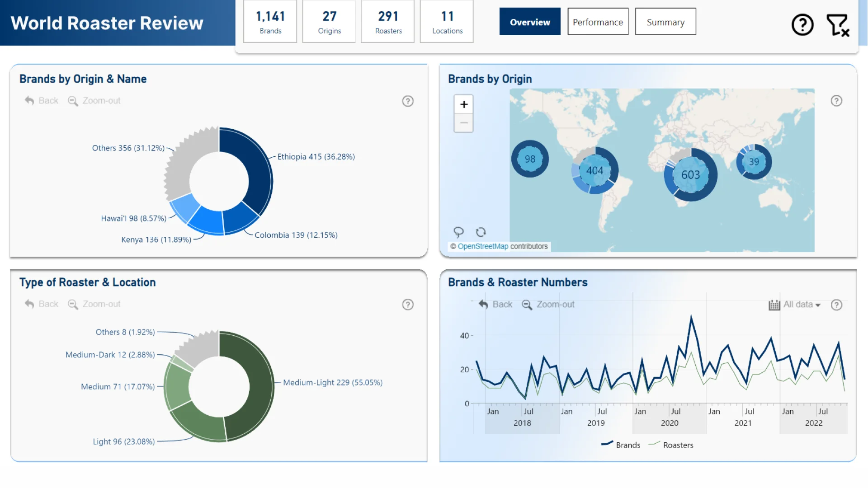Select the 404 cluster bubble on map

[594, 170]
